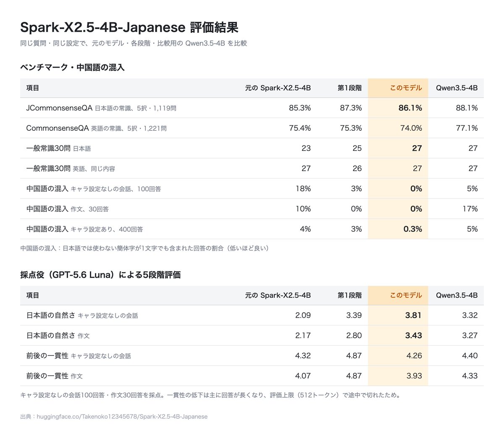Click the 'このモデル' header in the benchmark table

coord(406,88)
